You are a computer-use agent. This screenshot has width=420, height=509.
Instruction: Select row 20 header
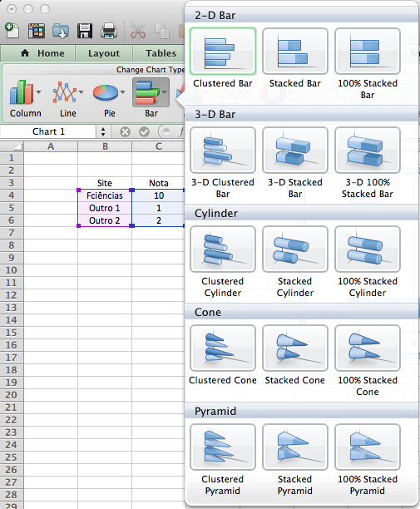click(x=12, y=395)
